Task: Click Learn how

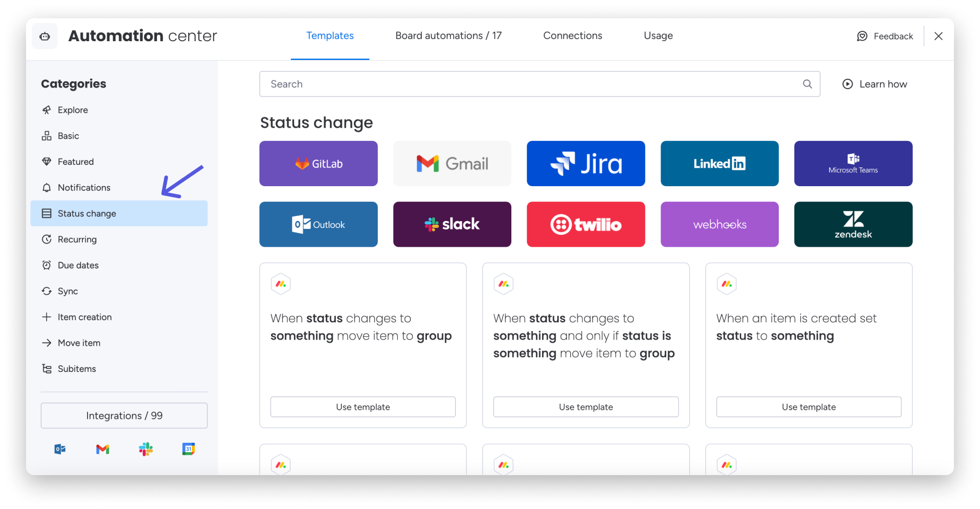Action: point(883,83)
